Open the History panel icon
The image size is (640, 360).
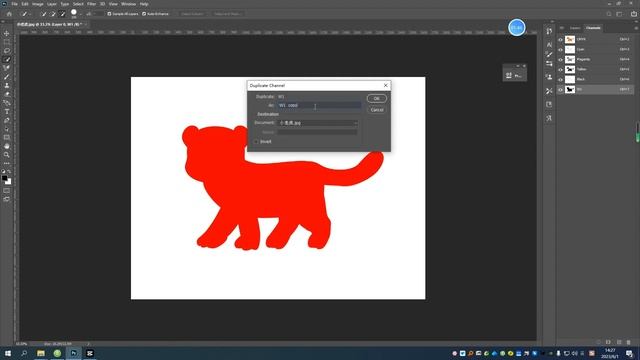(549, 31)
